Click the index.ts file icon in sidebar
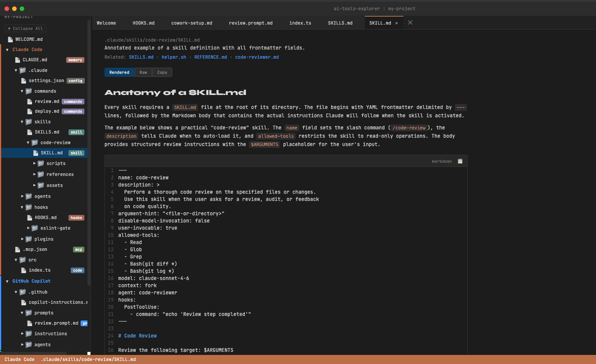The height and width of the screenshot is (364, 596). coord(23,270)
